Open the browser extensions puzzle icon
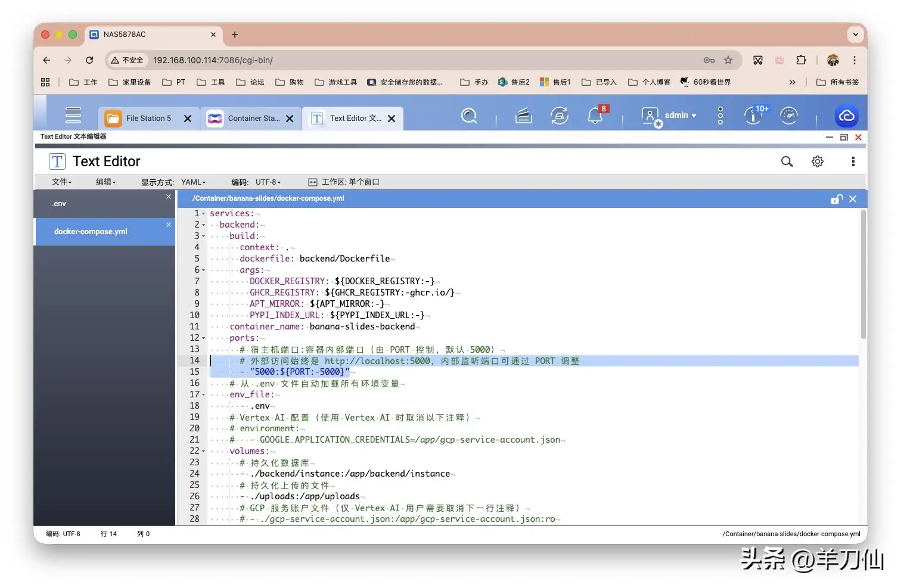Screen dimensions: 901x588 (x=801, y=60)
